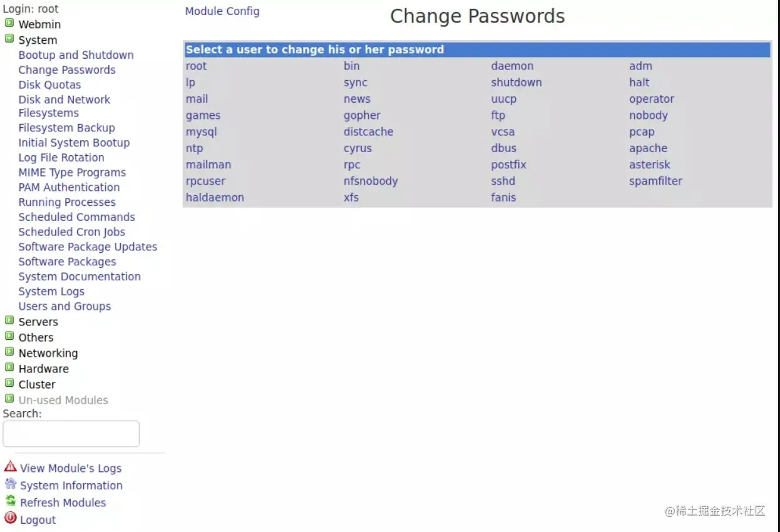Collapse the System category arrow icon

coord(9,39)
